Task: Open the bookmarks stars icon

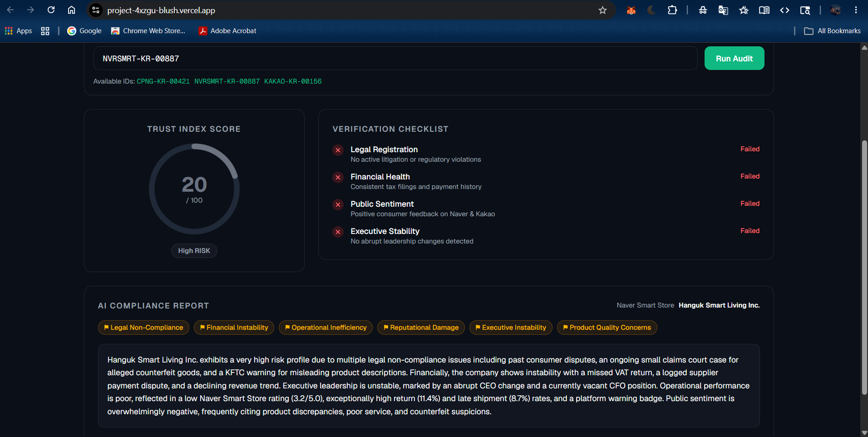Action: pyautogui.click(x=744, y=10)
